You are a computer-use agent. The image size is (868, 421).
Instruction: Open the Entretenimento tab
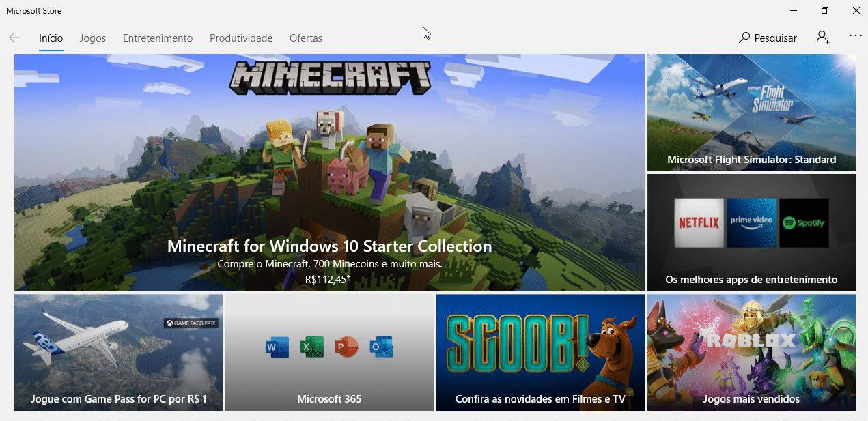click(158, 38)
